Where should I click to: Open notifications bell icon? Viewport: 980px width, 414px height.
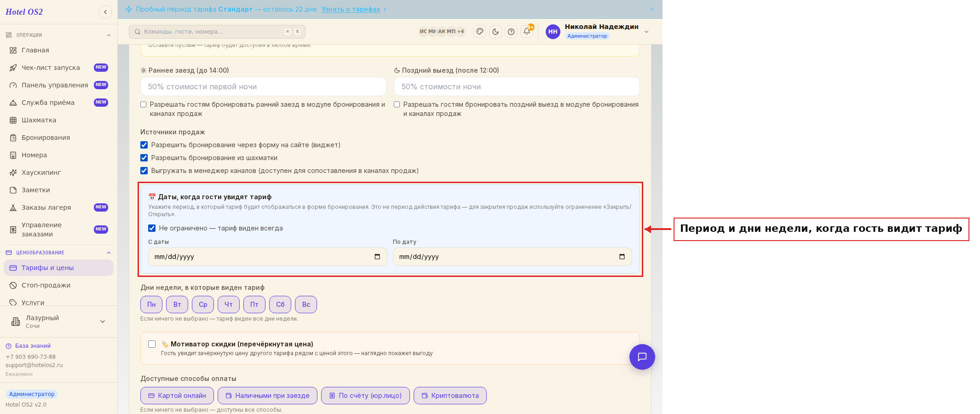click(x=527, y=32)
